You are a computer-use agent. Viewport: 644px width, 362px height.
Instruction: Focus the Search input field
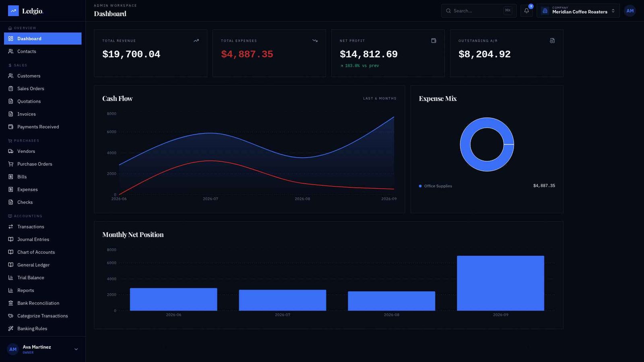479,11
